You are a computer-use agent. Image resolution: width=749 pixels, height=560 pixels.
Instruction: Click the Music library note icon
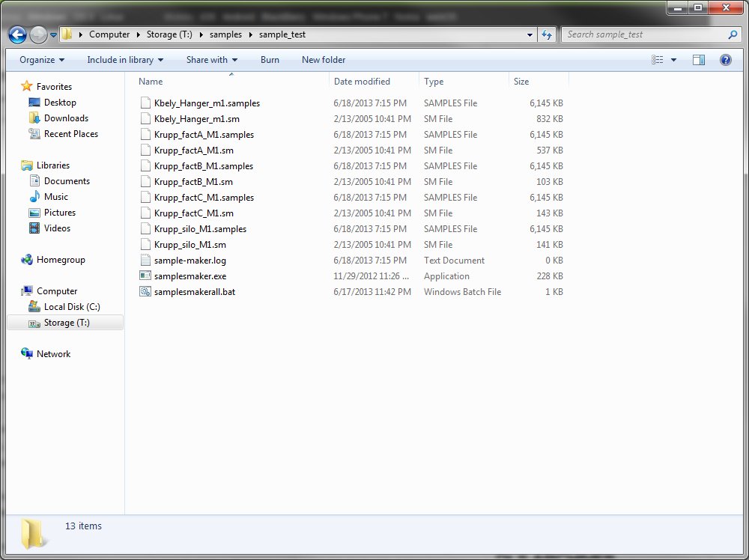click(x=34, y=197)
